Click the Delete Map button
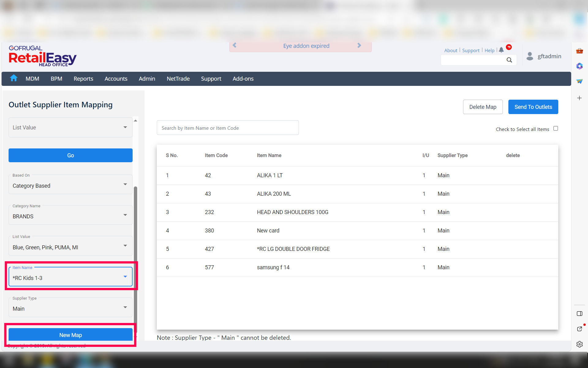The image size is (588, 368). pos(483,107)
